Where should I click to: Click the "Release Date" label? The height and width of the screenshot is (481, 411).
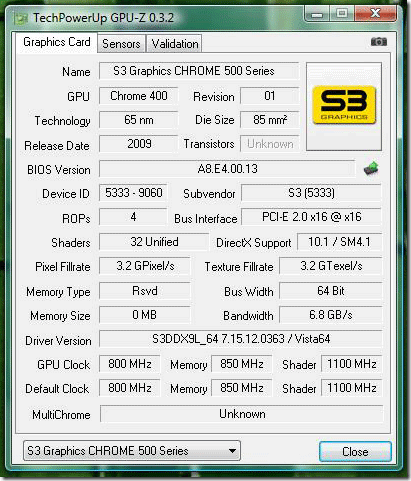[57, 146]
